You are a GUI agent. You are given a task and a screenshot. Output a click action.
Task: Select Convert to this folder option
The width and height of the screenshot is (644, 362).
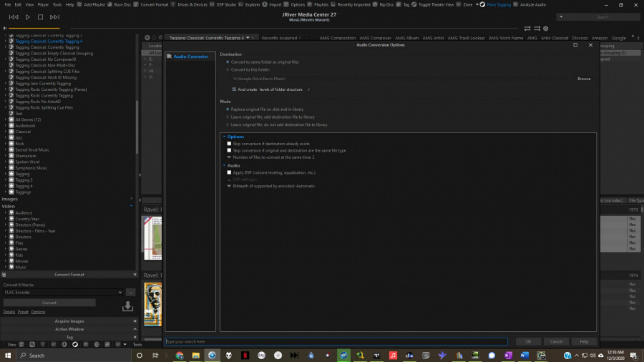pos(228,70)
